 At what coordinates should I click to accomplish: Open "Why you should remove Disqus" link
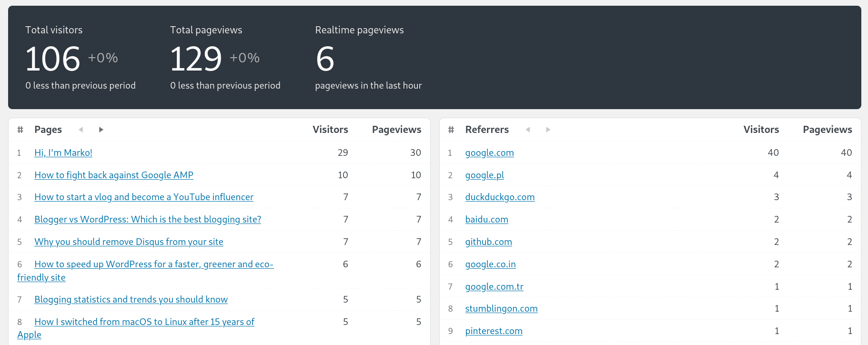coord(129,242)
